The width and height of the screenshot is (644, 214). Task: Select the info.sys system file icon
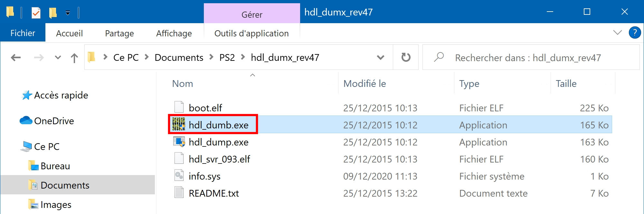179,176
